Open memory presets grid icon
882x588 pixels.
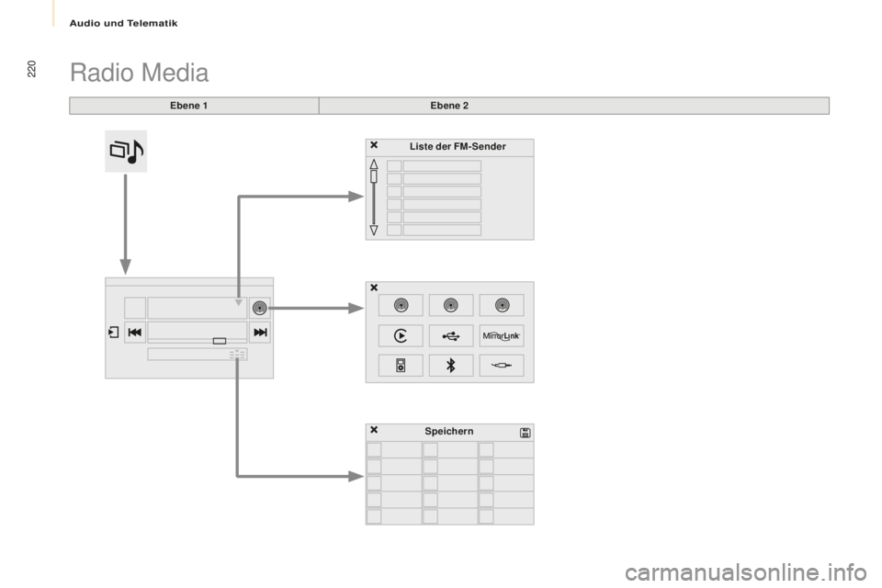[237, 355]
